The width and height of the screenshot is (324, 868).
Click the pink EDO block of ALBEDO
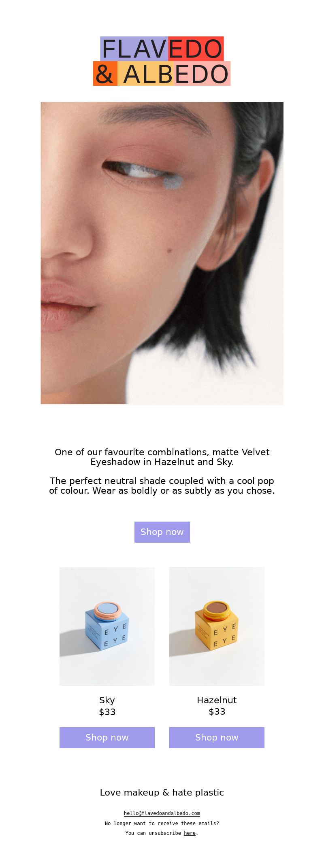click(202, 73)
